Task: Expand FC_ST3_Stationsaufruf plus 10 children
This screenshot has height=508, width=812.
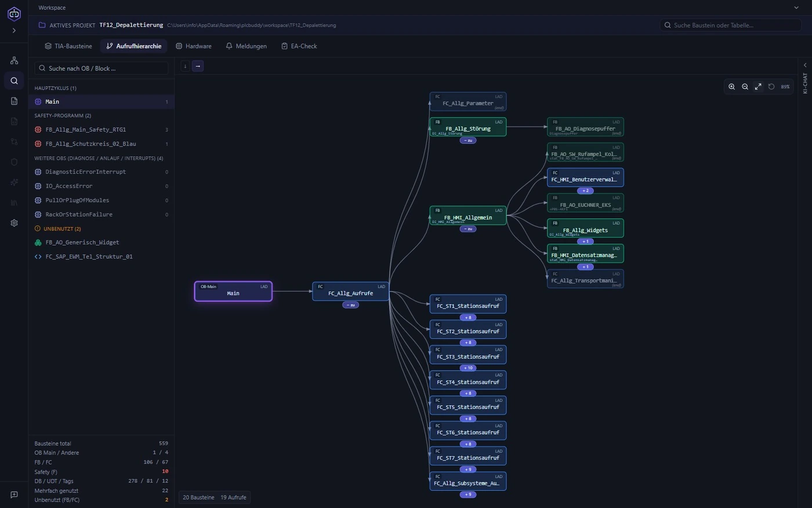Action: click(468, 368)
